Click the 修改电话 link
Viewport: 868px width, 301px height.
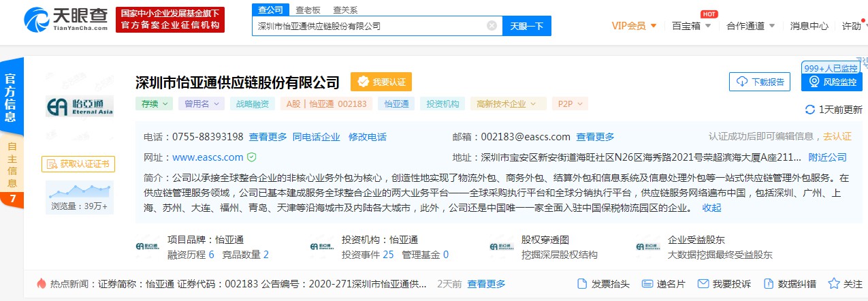[368, 137]
